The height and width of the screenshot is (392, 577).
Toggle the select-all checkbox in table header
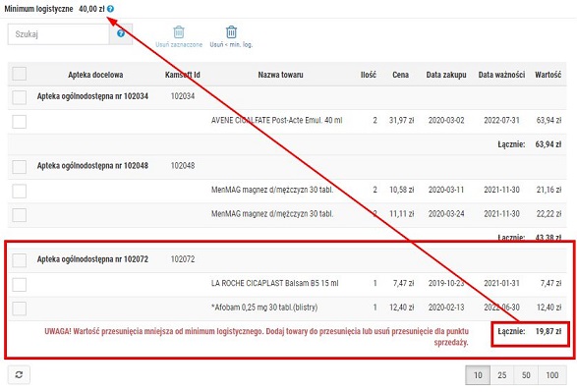[19, 74]
